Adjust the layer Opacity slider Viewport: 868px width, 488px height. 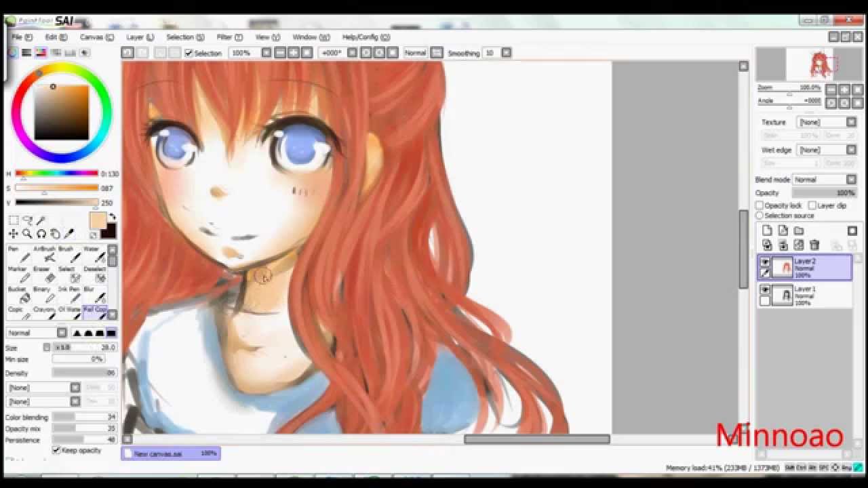coord(825,193)
